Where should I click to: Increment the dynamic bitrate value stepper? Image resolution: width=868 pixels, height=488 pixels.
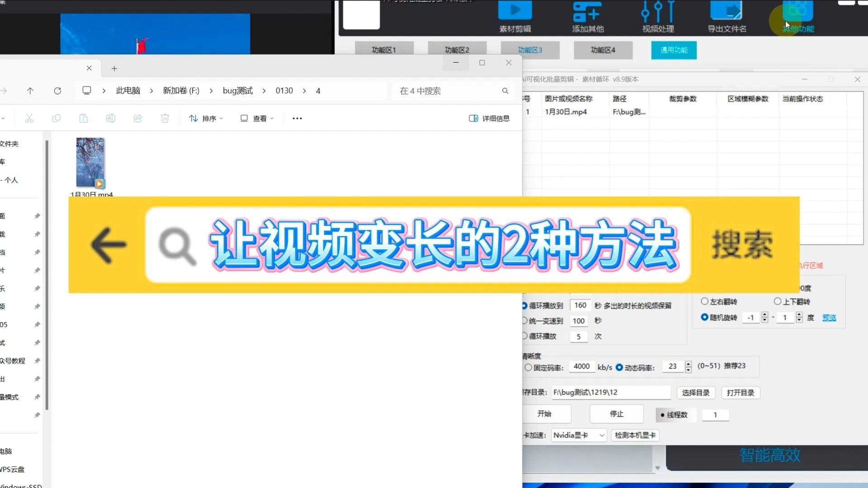click(688, 364)
